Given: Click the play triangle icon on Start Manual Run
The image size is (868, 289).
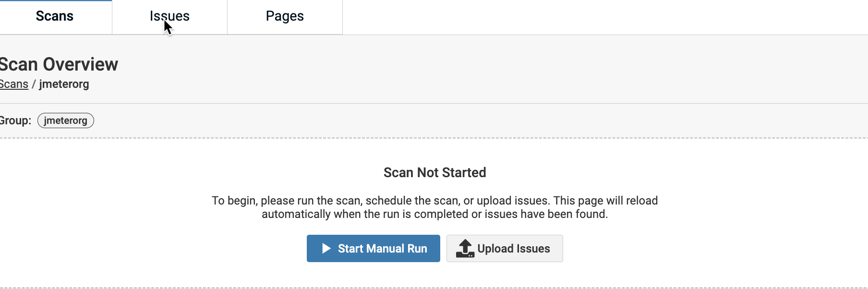Looking at the screenshot, I should tap(326, 248).
